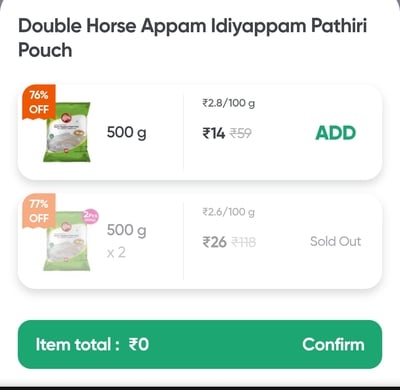View the single pouch product image
Image resolution: width=400 pixels, height=390 pixels.
coord(67,132)
